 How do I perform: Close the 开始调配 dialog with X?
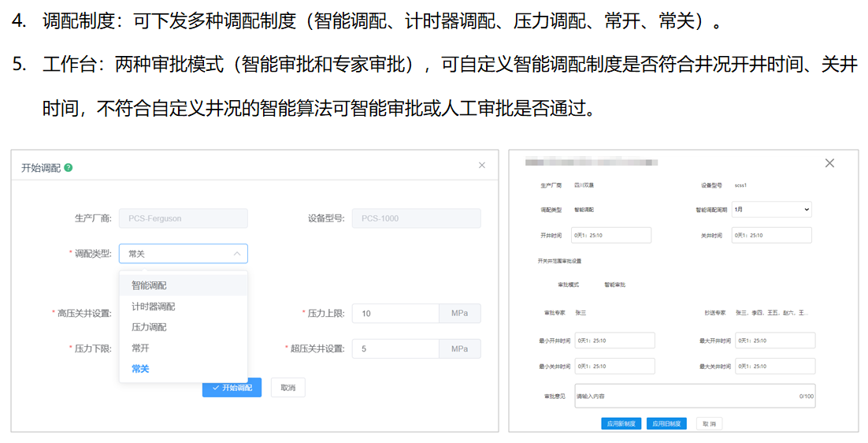(482, 166)
